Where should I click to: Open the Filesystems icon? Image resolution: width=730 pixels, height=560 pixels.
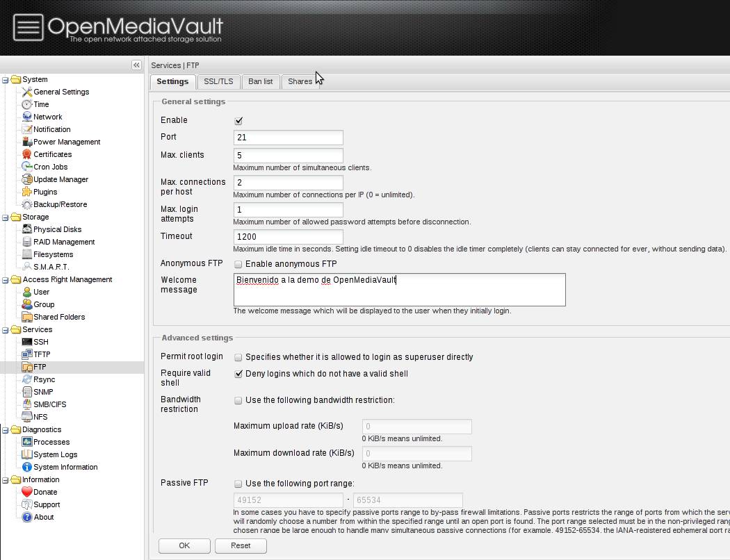[27, 254]
